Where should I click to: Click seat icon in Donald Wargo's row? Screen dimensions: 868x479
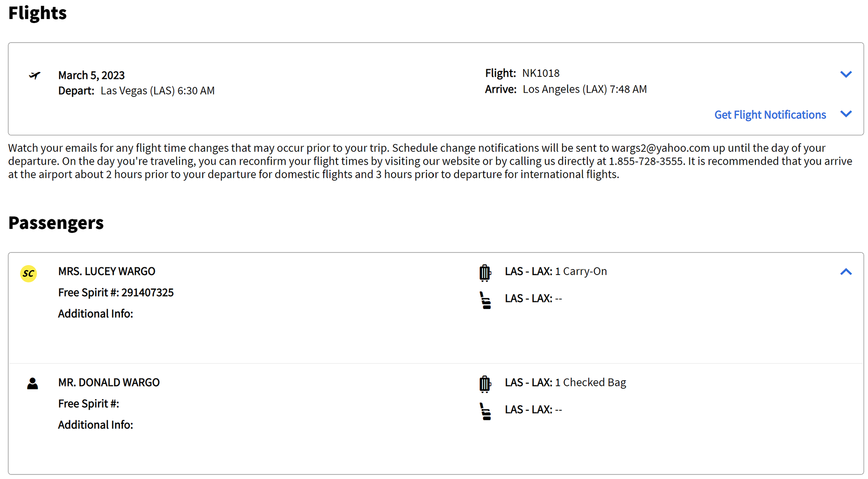pos(485,412)
